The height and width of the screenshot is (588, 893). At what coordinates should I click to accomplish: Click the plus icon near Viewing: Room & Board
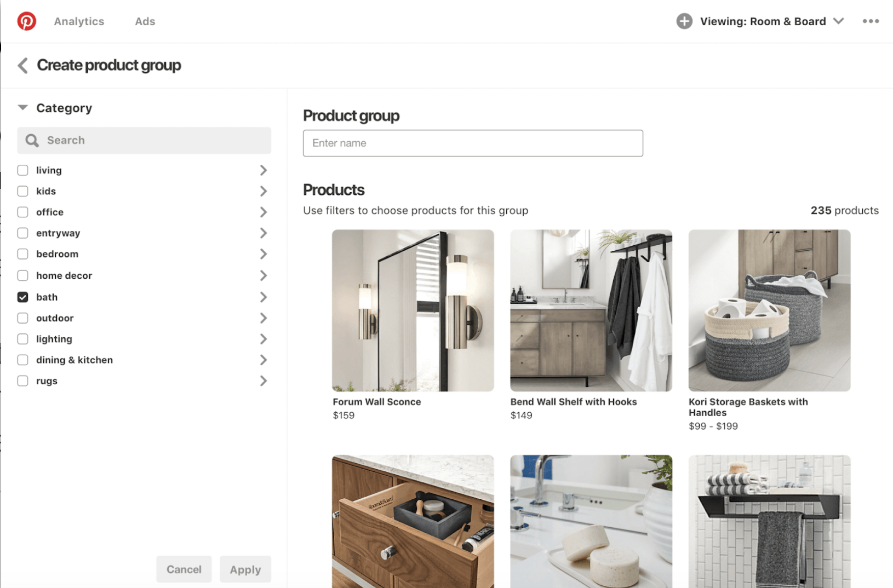[x=684, y=21]
